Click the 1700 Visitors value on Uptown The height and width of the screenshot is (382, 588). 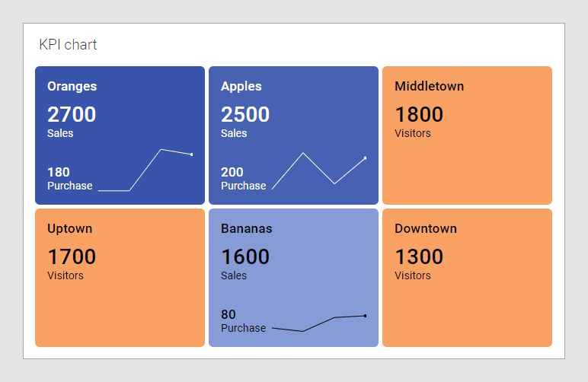click(x=72, y=256)
